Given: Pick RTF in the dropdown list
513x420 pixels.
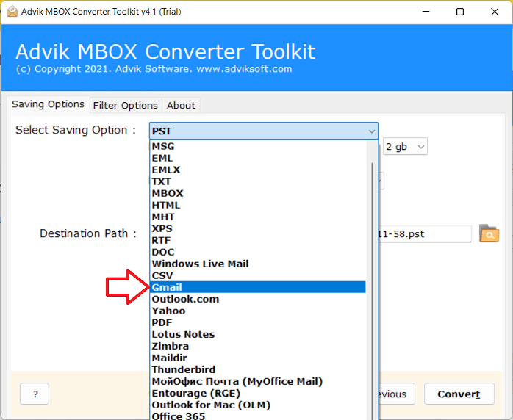Looking at the screenshot, I should 258,240.
